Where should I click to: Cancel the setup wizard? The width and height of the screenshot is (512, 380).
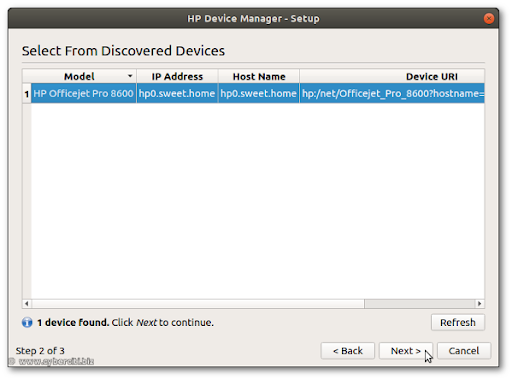[464, 351]
